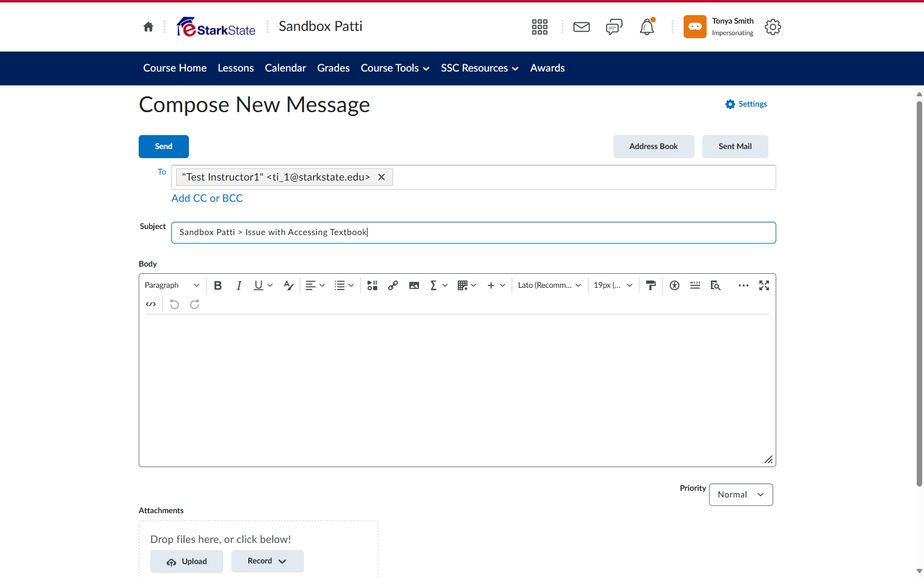Insert a horizontal line in the body

coord(695,285)
